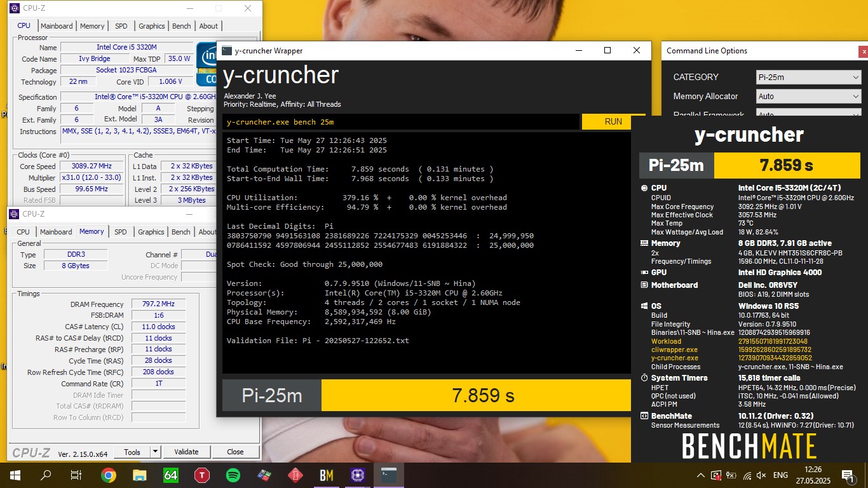Click the Socket 1023 FCBGA package field

pyautogui.click(x=126, y=70)
